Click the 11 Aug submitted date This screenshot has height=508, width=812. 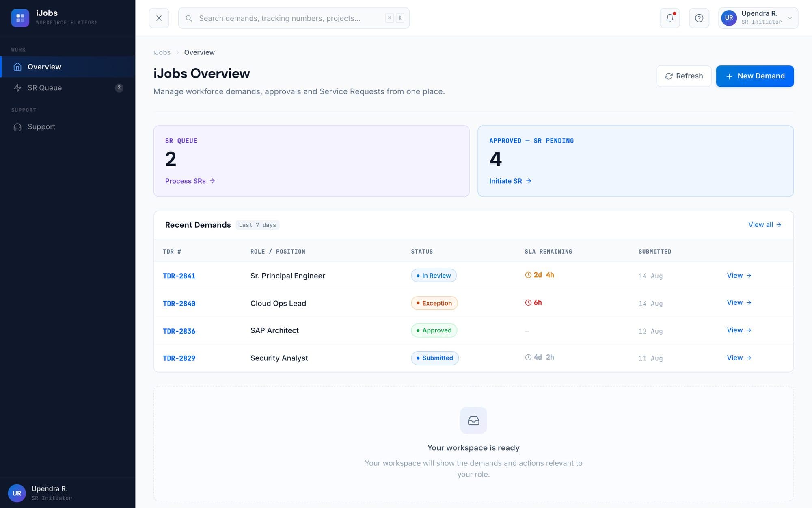tap(650, 358)
